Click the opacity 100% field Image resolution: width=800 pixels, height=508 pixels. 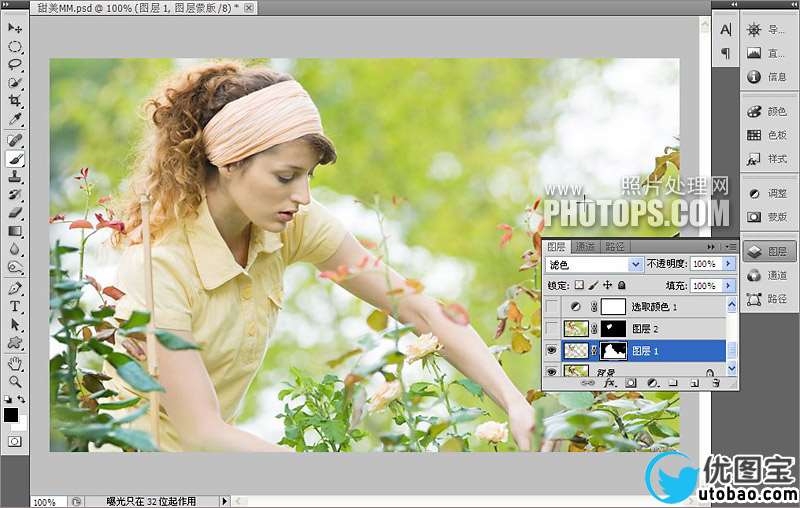click(707, 264)
